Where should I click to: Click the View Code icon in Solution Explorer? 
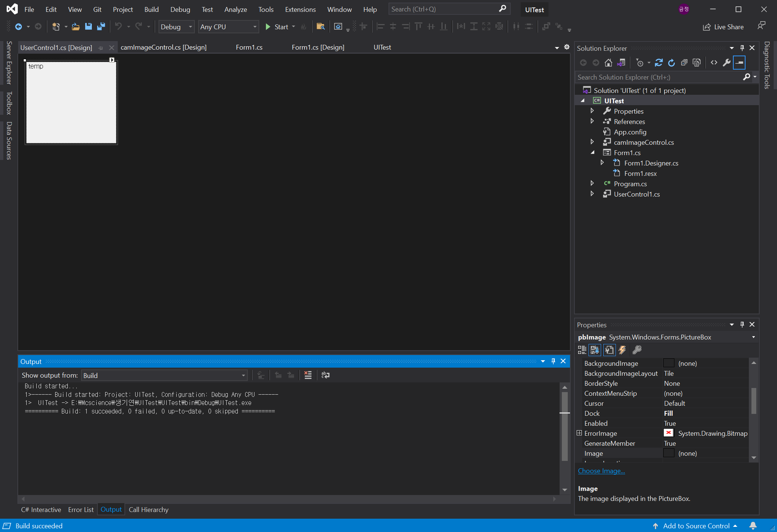pyautogui.click(x=714, y=63)
